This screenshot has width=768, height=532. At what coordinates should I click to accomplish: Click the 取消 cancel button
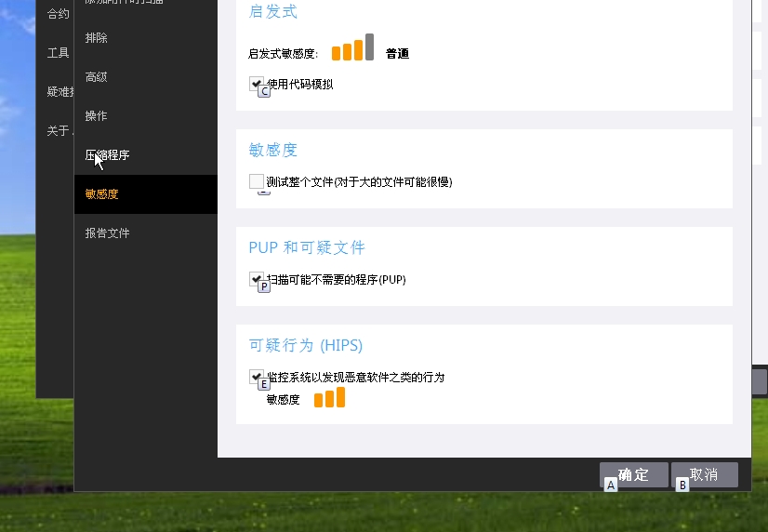705,474
